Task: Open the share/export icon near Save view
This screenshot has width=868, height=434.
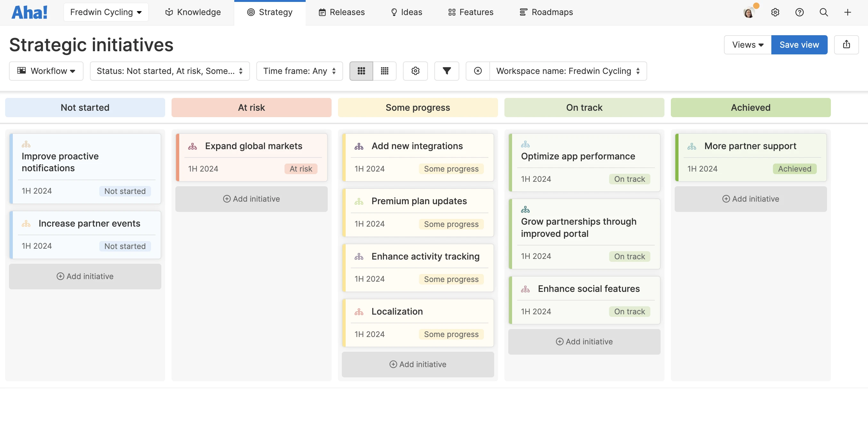Action: click(x=847, y=44)
